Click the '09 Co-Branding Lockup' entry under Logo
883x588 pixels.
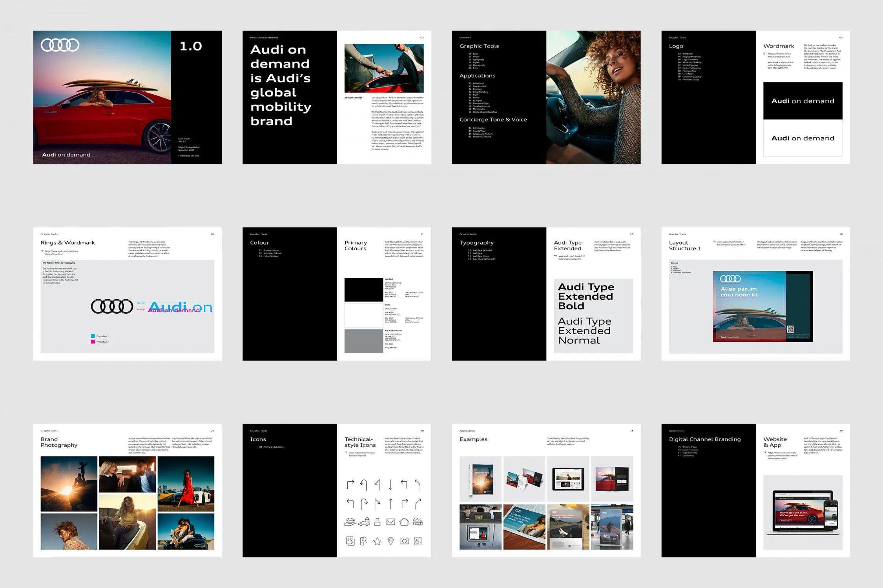coord(690,76)
